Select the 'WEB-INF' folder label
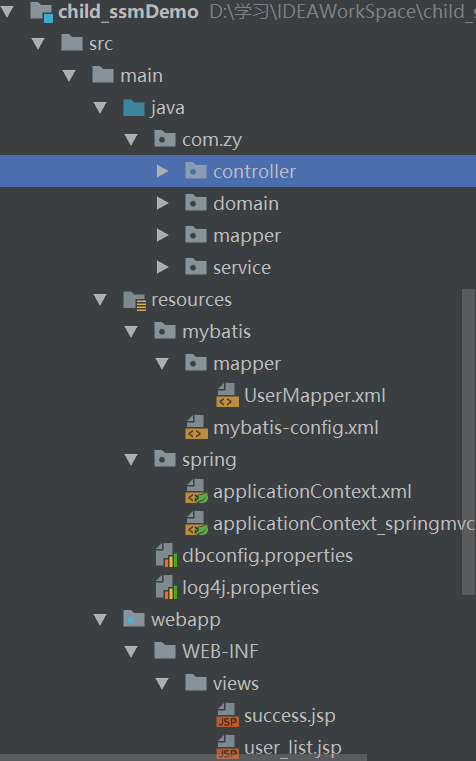This screenshot has width=476, height=761. click(220, 651)
